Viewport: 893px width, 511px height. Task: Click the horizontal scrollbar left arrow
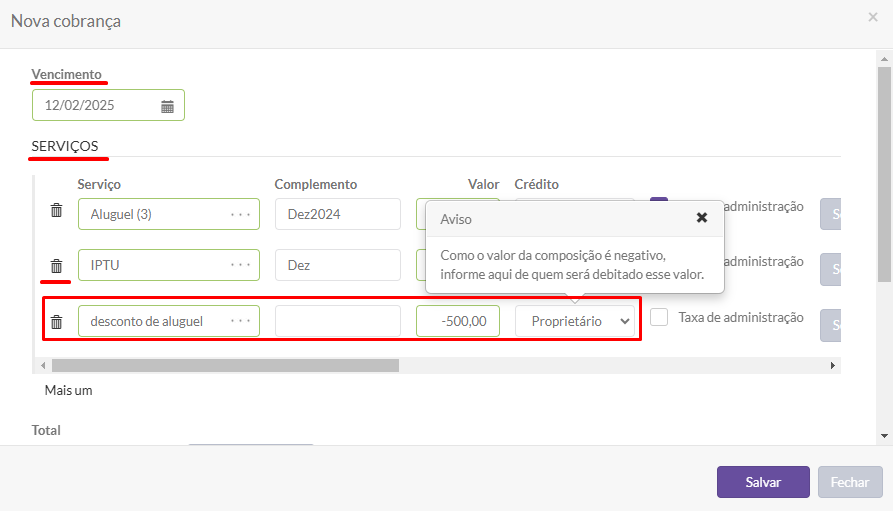[x=43, y=366]
